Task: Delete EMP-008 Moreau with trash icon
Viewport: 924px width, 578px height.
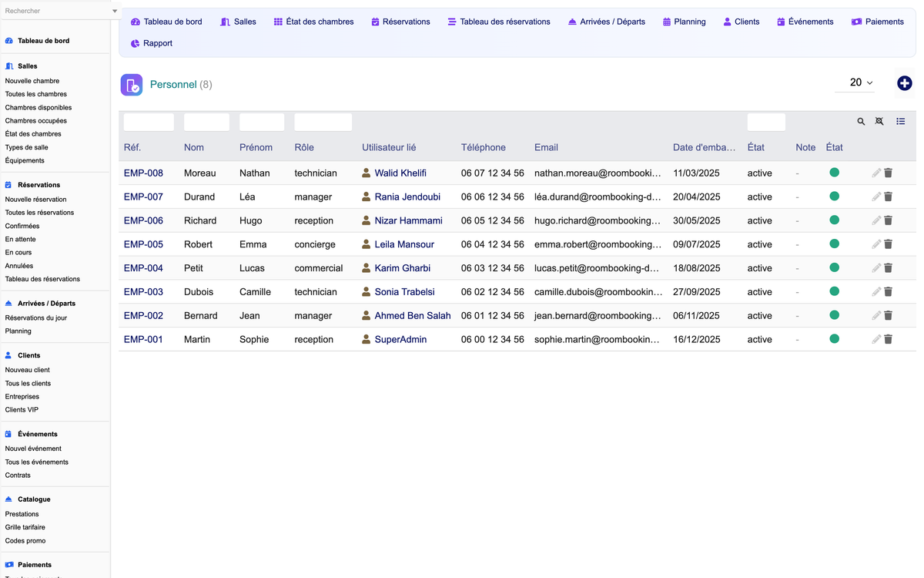Action: [x=888, y=173]
